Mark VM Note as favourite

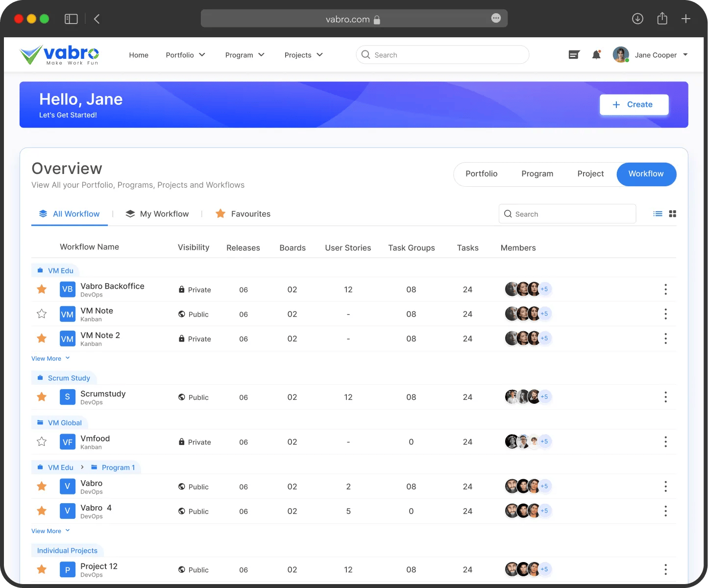(42, 314)
